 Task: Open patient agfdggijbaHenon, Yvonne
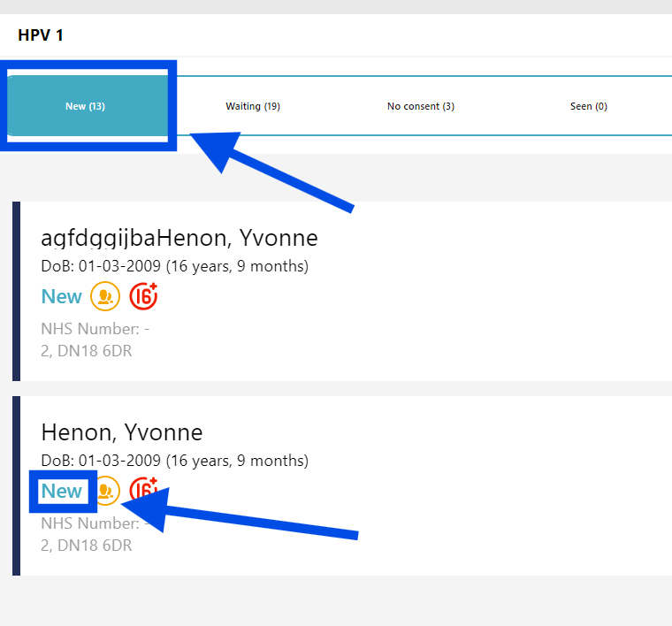179,238
